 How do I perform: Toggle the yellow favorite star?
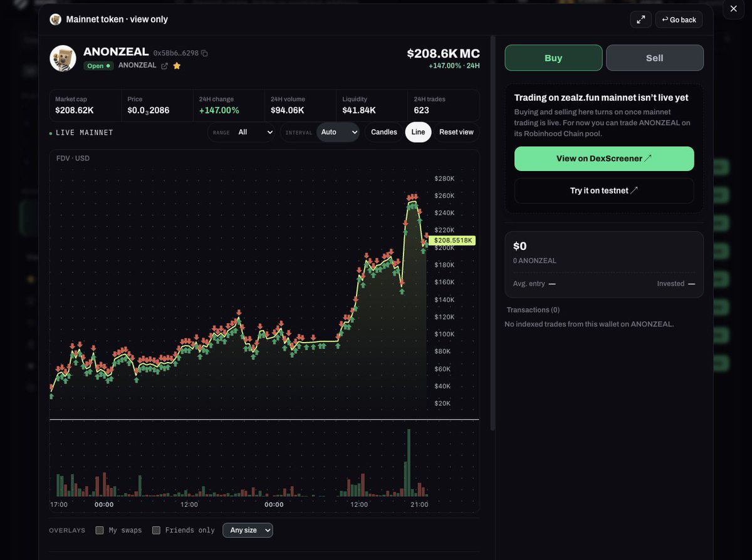click(177, 66)
